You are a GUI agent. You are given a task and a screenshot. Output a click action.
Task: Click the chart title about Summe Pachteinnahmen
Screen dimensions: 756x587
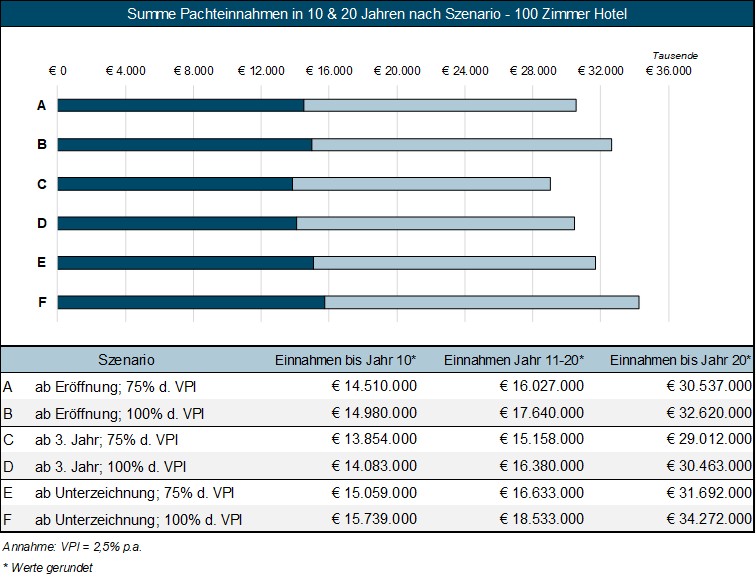[x=378, y=14]
